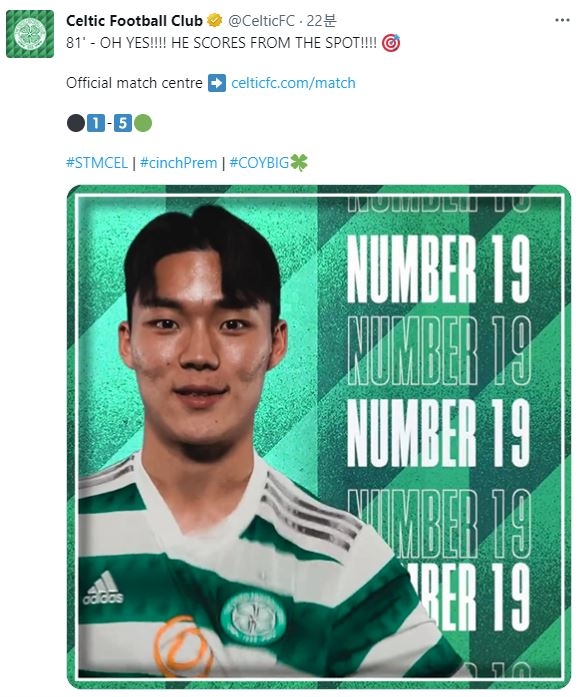The width and height of the screenshot is (581, 697).
Task: Click the blue number 5 score emoji
Action: [123, 123]
